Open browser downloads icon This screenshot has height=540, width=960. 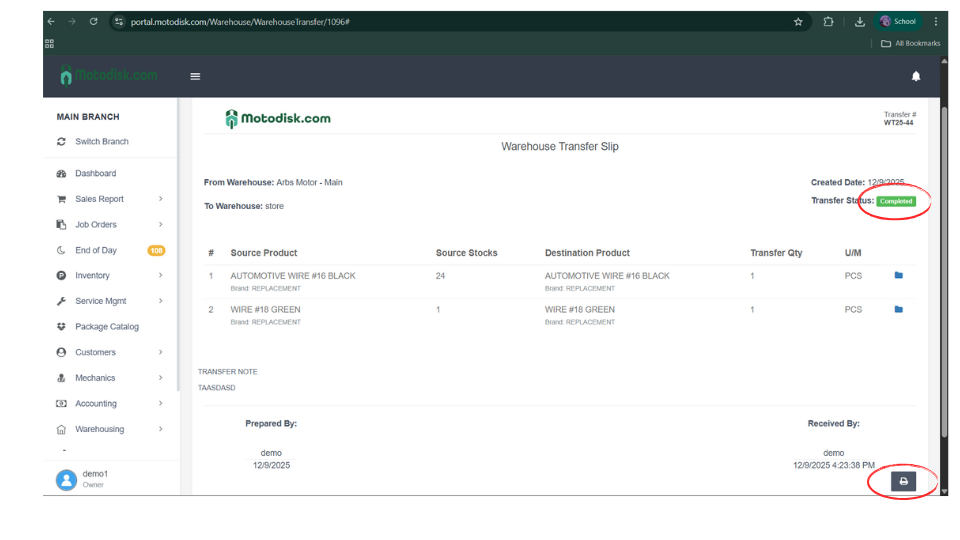tap(859, 21)
